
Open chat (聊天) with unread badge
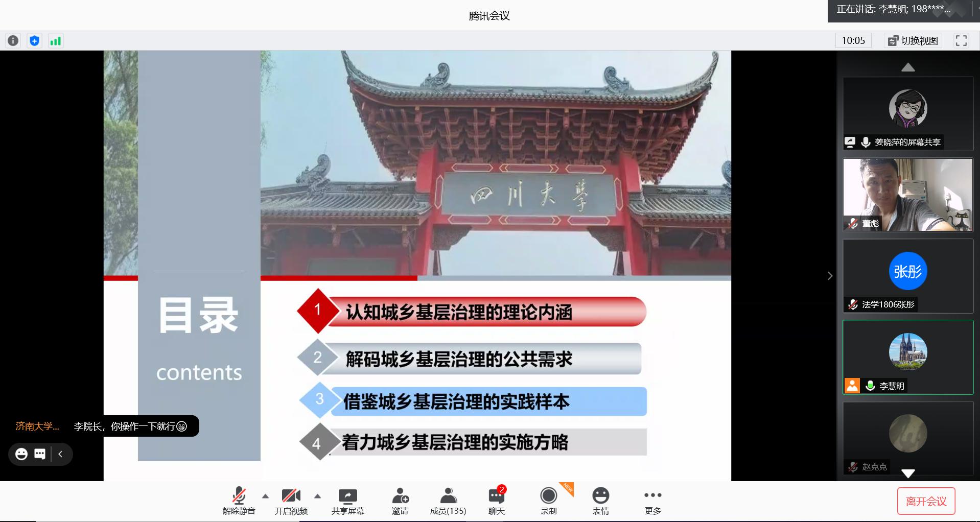pos(496,501)
